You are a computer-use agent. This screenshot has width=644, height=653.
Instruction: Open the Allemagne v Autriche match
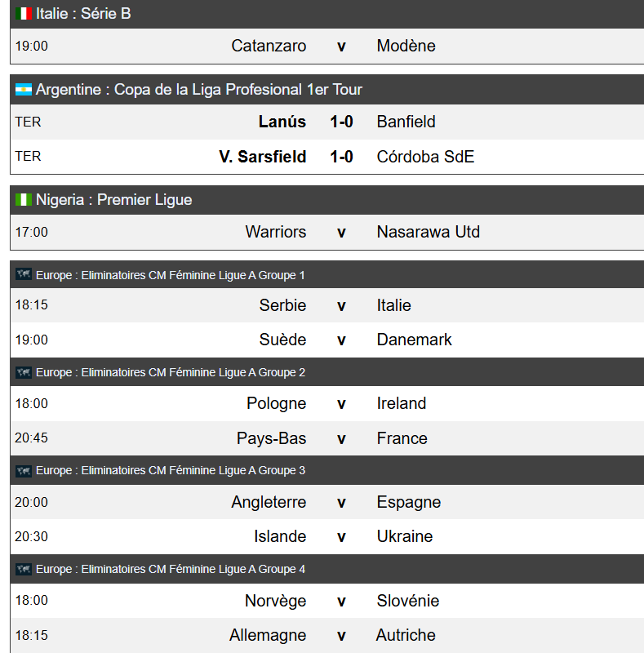(x=341, y=635)
